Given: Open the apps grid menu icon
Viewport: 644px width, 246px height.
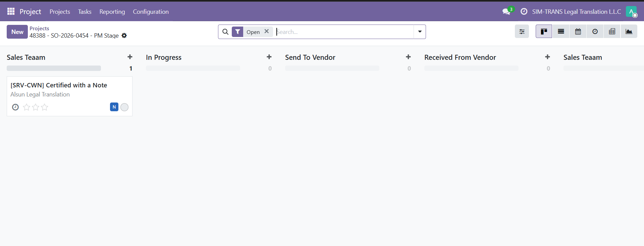Looking at the screenshot, I should pos(11,11).
